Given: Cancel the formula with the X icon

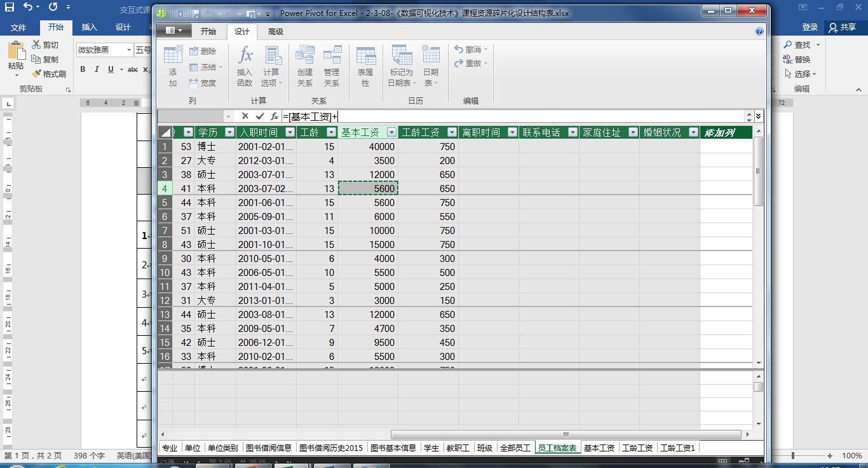Looking at the screenshot, I should coord(245,116).
